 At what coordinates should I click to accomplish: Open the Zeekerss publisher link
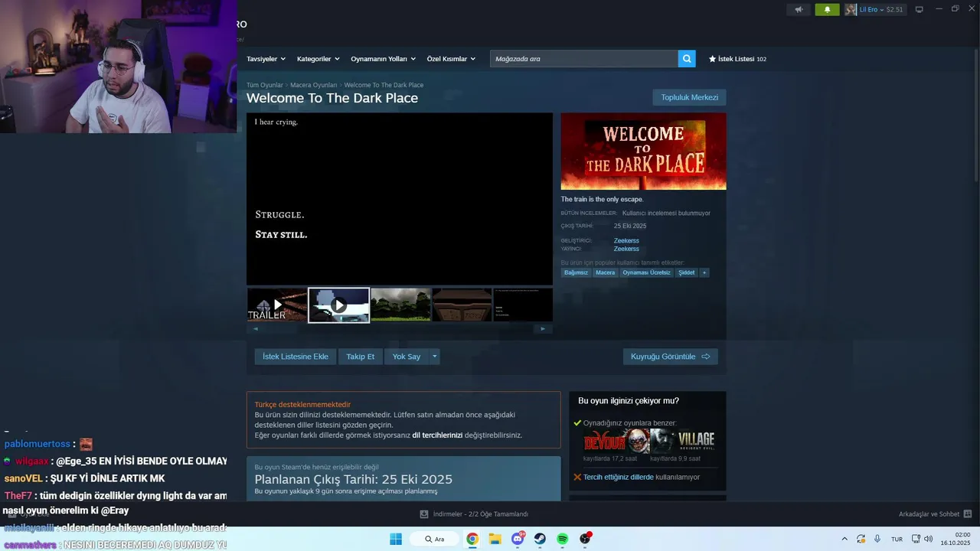click(626, 249)
